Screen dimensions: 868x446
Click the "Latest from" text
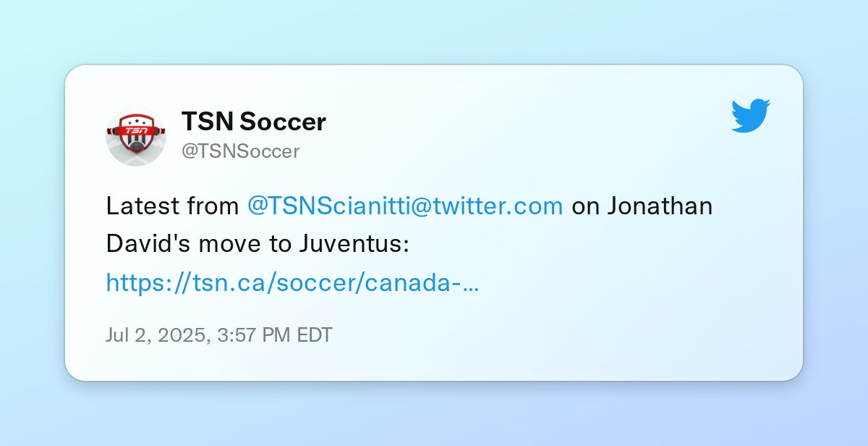point(172,206)
